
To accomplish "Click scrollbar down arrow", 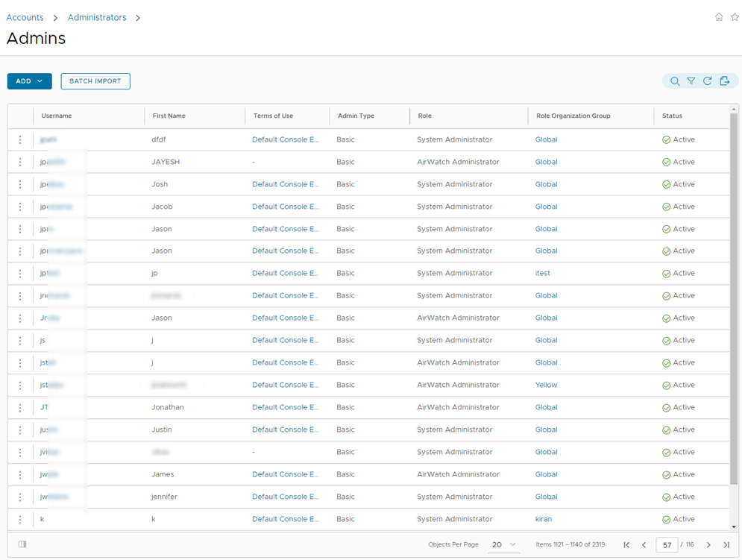I will pos(734,527).
